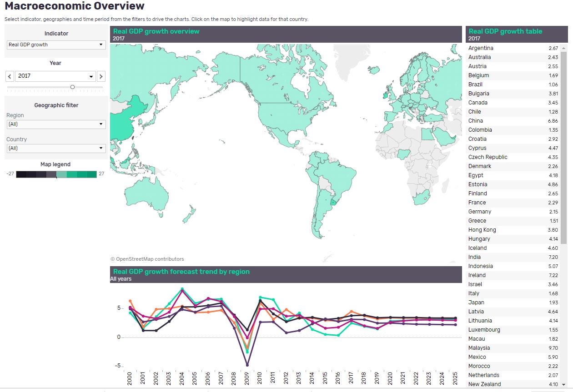Click the Japan row in the table
The image size is (573, 392).
(x=513, y=303)
